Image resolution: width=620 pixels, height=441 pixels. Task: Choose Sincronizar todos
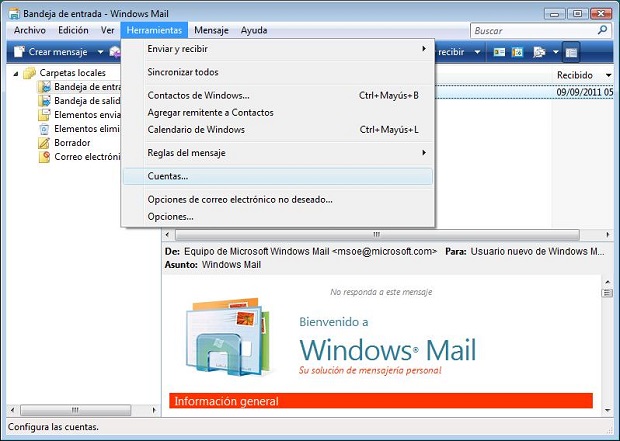(278, 72)
